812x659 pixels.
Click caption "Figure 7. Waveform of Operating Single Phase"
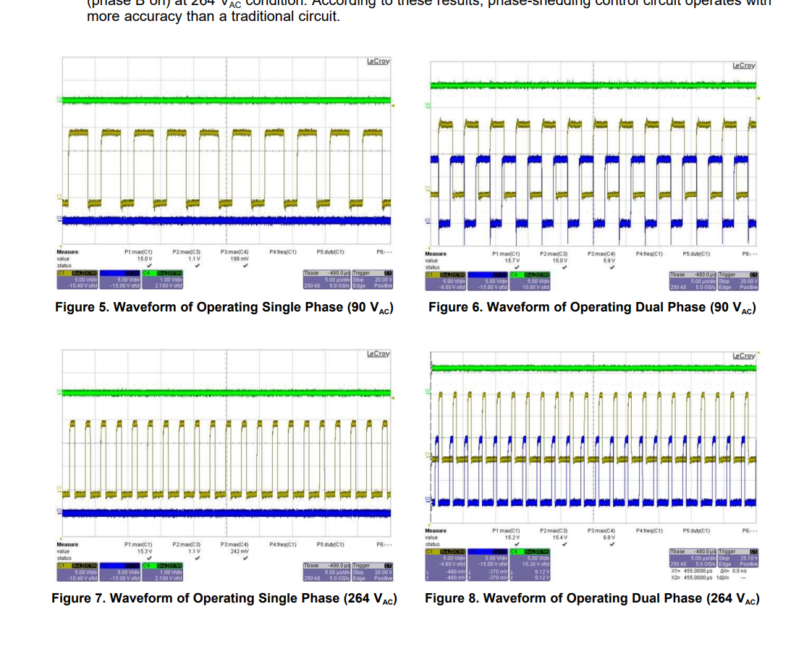click(x=224, y=599)
